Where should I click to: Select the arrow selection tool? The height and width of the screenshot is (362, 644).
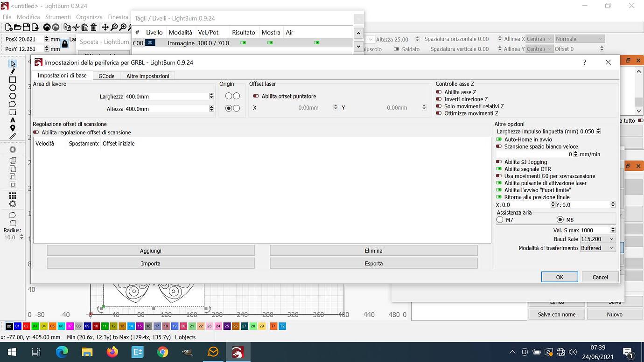pos(13,63)
